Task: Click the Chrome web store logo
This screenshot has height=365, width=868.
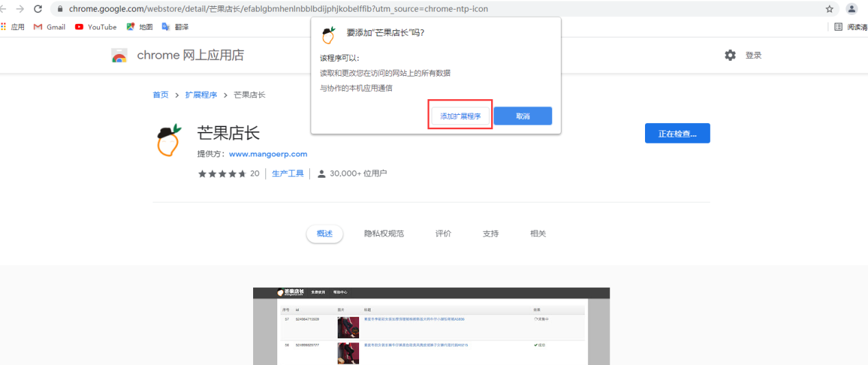Action: [120, 55]
